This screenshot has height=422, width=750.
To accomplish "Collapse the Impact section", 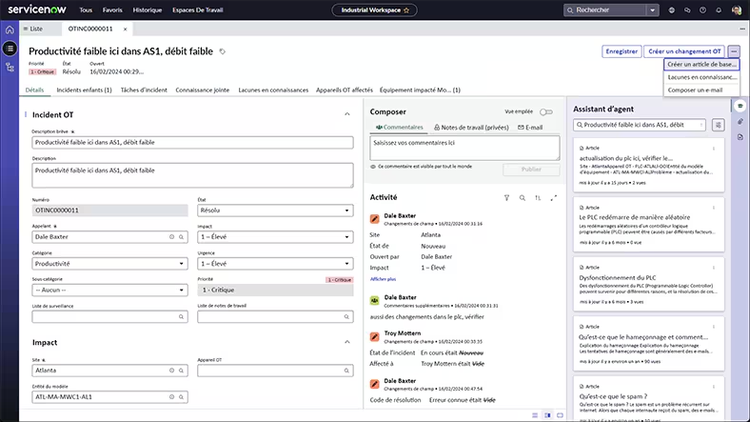I will click(x=347, y=342).
